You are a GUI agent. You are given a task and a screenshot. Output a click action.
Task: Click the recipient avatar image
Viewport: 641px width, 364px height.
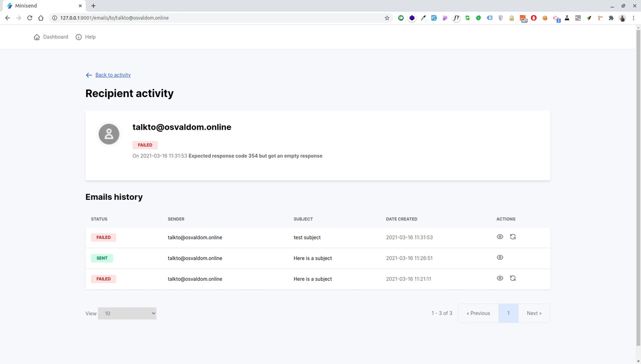[109, 134]
